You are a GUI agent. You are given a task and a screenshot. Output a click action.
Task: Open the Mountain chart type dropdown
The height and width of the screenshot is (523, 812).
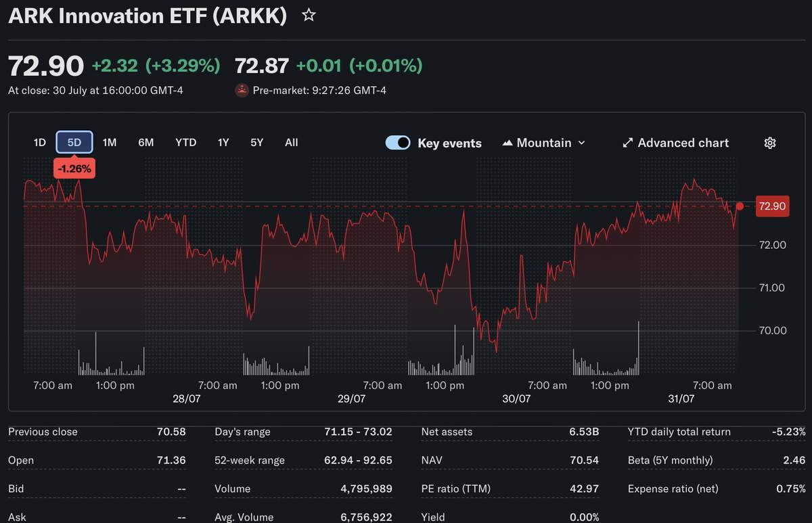point(544,143)
